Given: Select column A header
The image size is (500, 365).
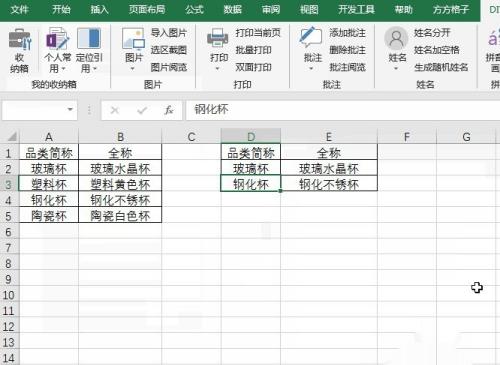Looking at the screenshot, I should (x=49, y=137).
